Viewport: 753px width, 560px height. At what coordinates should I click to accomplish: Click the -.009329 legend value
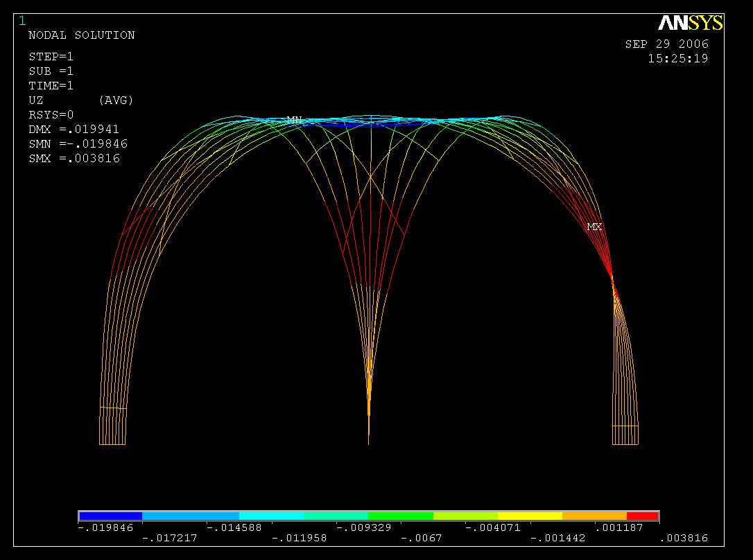point(363,528)
